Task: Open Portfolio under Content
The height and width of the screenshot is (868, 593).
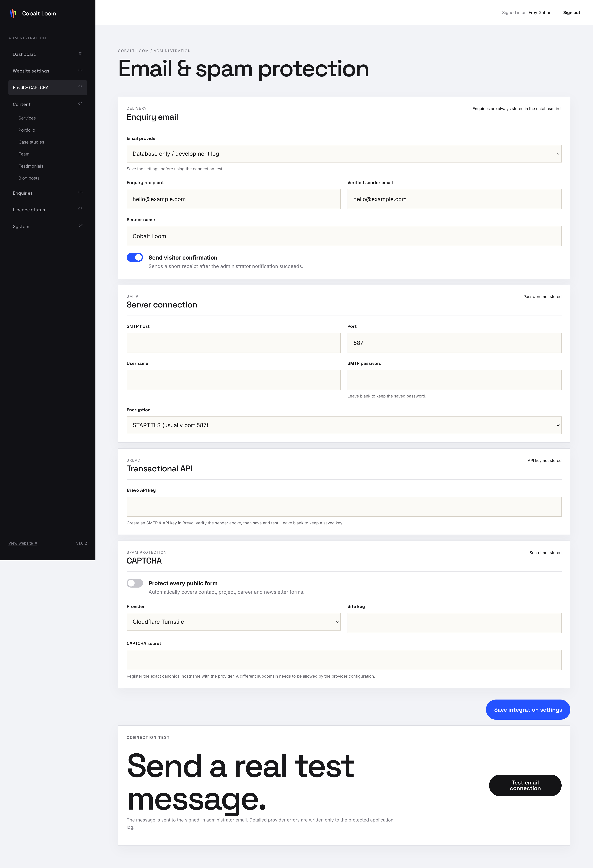Action: click(x=27, y=130)
